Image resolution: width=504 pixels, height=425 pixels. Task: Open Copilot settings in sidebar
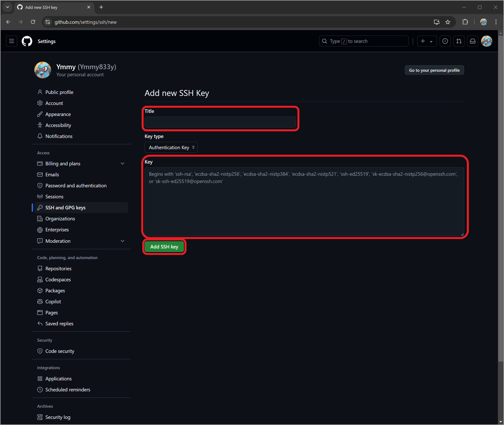tap(53, 302)
